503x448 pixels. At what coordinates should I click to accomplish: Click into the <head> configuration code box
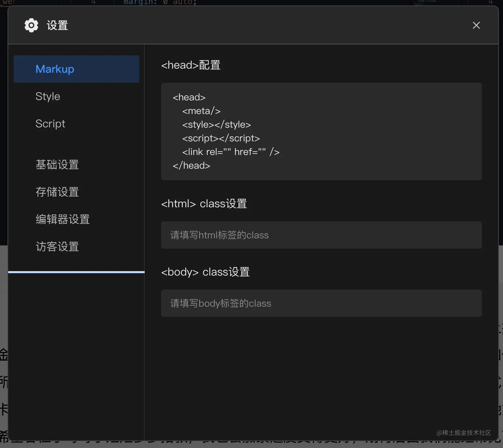[321, 131]
